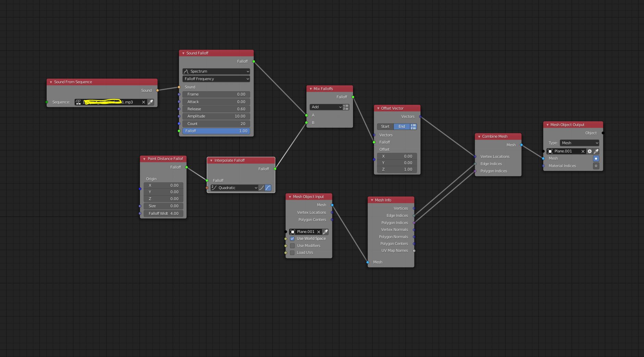Viewport: 644px width, 357px height.
Task: Select the linear curve icon beside Quadratic
Action: 262,188
